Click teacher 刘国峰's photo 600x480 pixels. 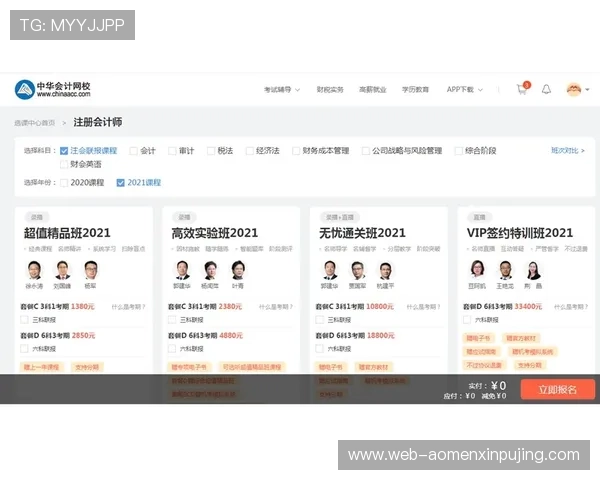(x=62, y=270)
